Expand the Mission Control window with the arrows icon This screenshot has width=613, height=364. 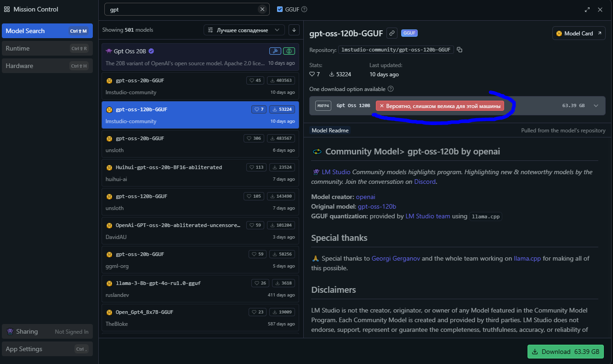pos(587,10)
